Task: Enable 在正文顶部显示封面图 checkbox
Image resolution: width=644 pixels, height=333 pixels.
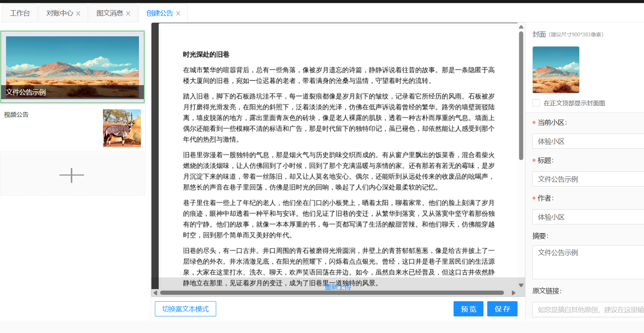Action: pos(536,103)
